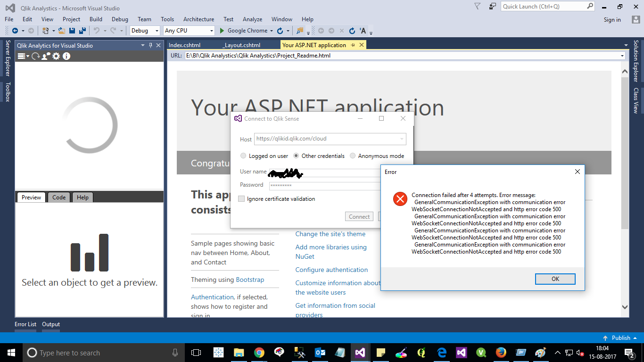
Task: Switch to the Code tab in Qlik panel
Action: (59, 197)
